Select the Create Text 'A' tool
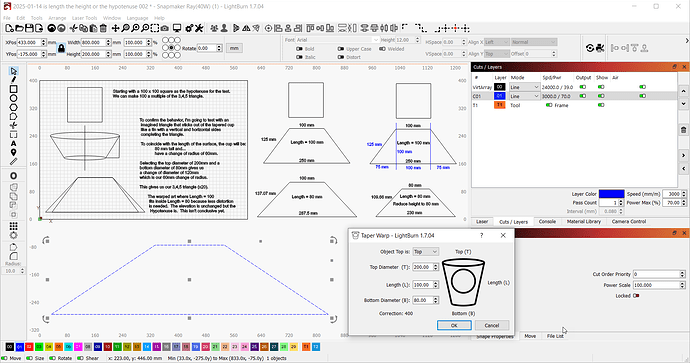 point(13,143)
